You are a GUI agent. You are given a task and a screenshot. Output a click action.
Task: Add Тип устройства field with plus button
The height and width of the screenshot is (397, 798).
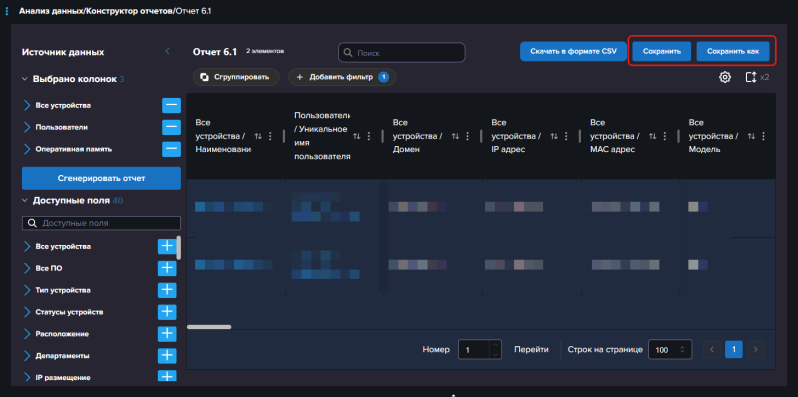click(167, 290)
